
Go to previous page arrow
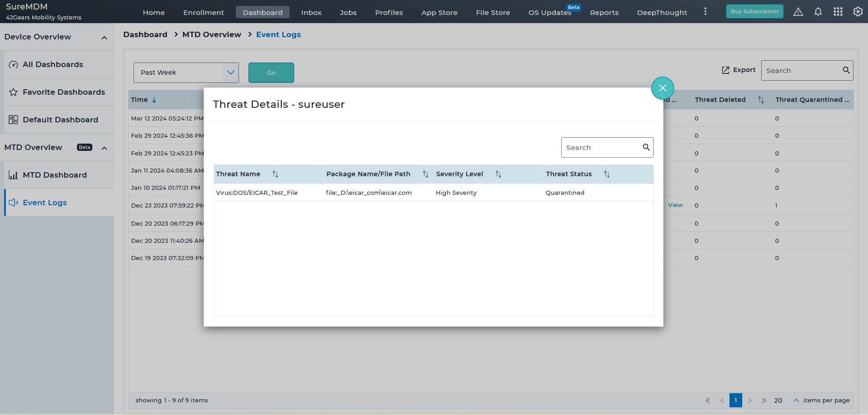(722, 401)
